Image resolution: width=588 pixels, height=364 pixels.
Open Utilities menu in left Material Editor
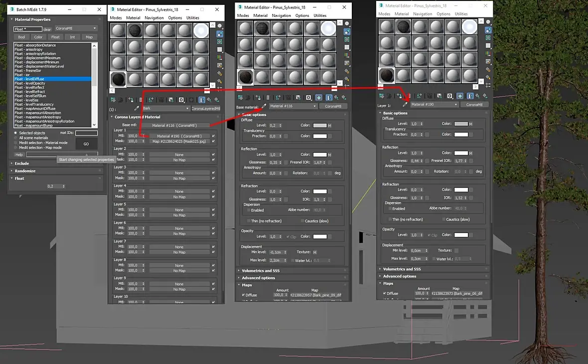193,17
